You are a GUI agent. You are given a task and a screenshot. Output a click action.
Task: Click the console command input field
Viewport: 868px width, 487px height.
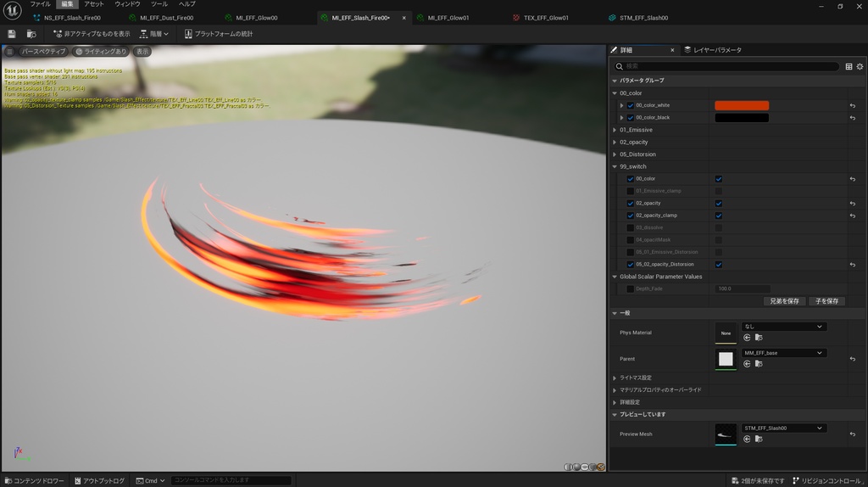click(x=231, y=480)
